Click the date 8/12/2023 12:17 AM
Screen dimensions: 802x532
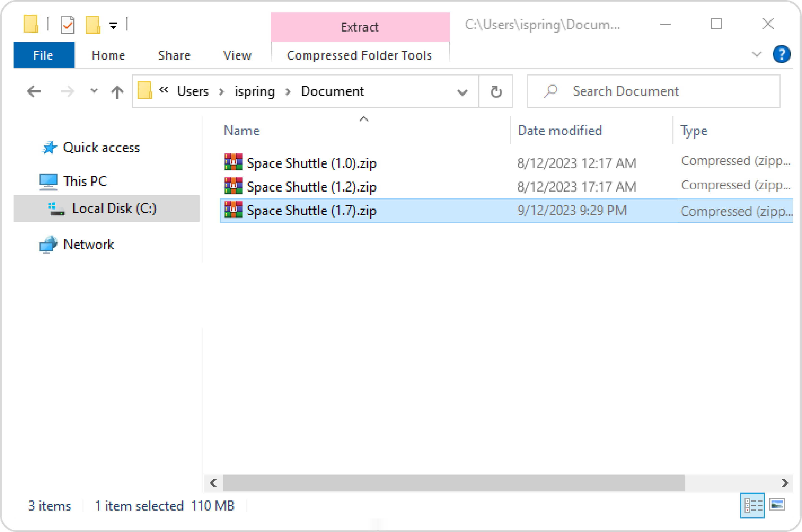(577, 163)
